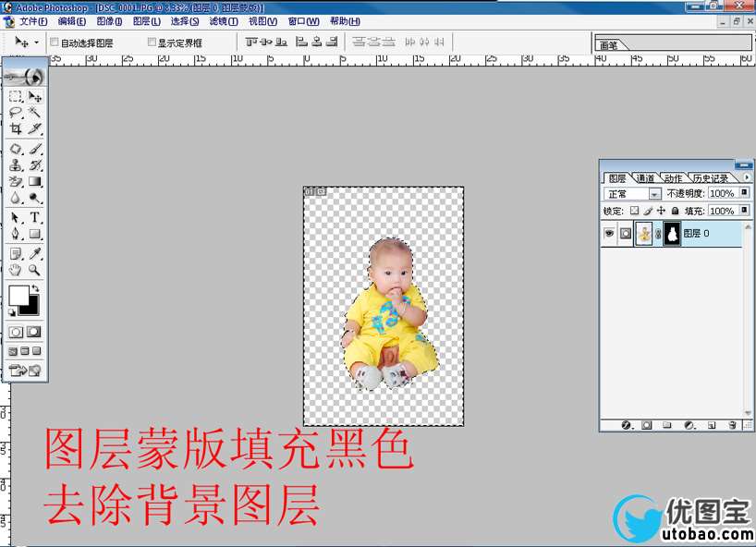Viewport: 756px width, 547px height.
Task: Click the Photoshop 7 feather logo atop toolbox
Action: 25,76
